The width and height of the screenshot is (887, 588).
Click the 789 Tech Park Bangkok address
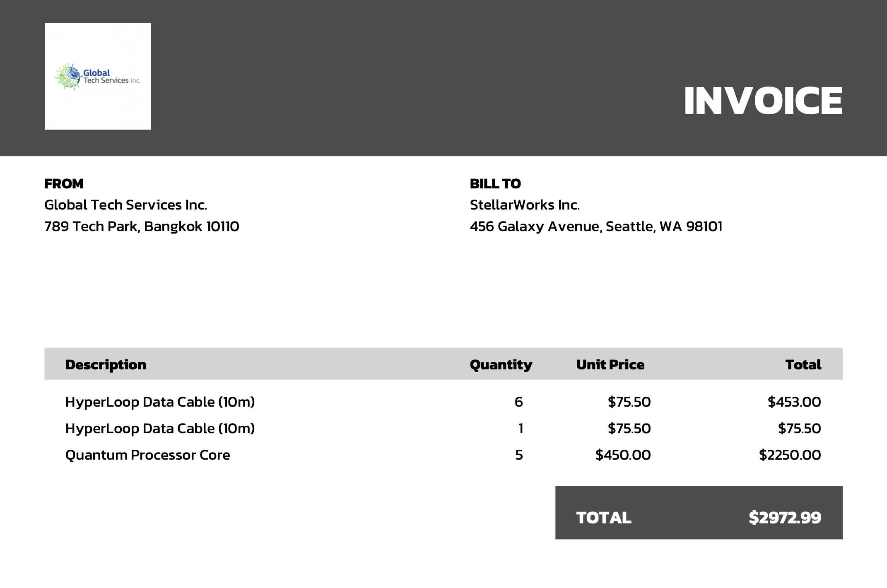[x=142, y=227]
